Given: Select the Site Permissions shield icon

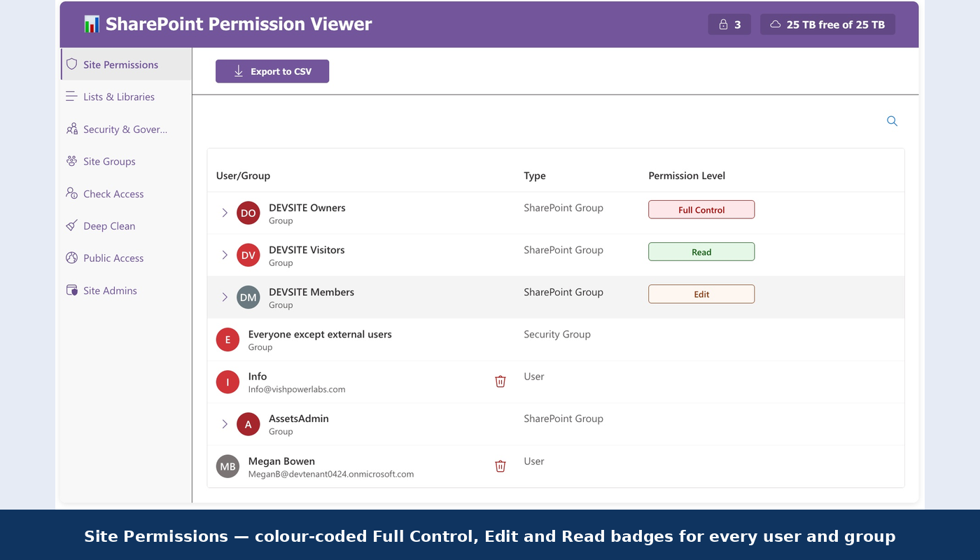Looking at the screenshot, I should coord(71,64).
